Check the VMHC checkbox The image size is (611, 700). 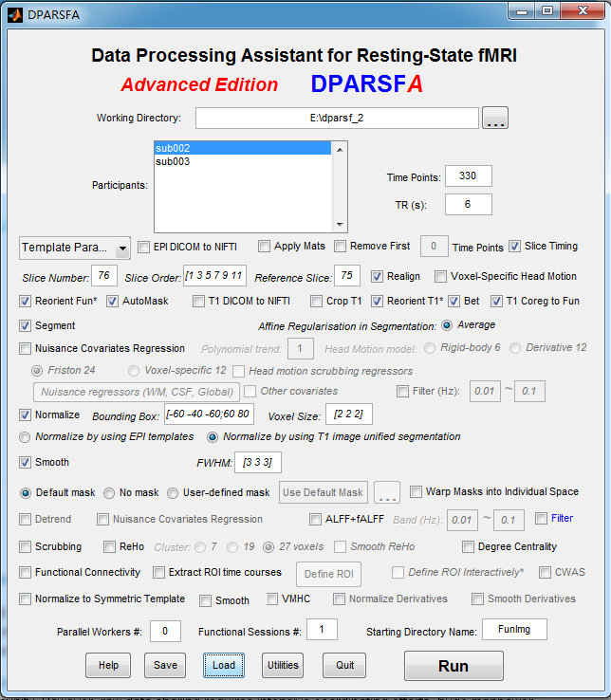tap(271, 599)
